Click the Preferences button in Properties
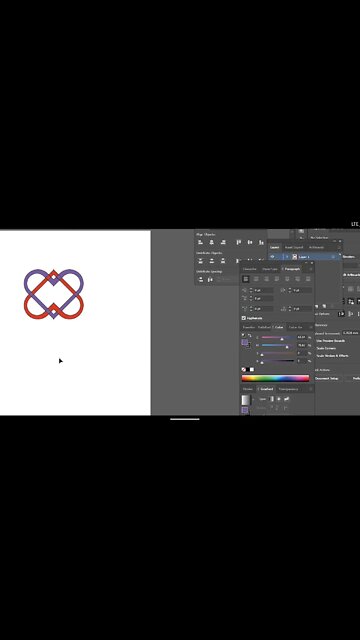 point(356,378)
